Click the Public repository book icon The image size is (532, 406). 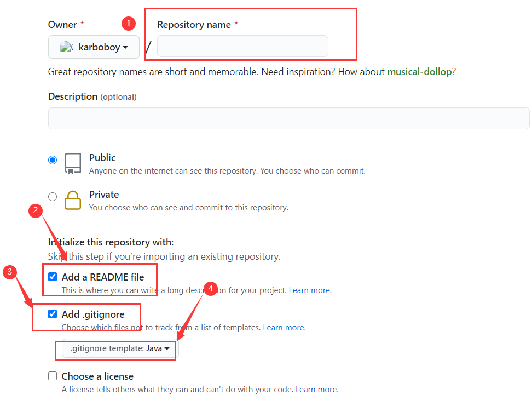(x=72, y=163)
